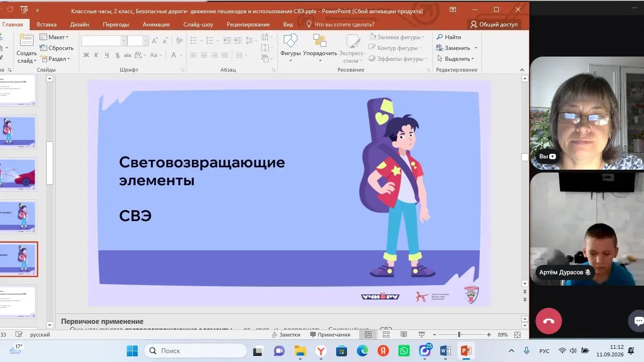
Task: Click the decrease indent icon
Action: point(227,41)
